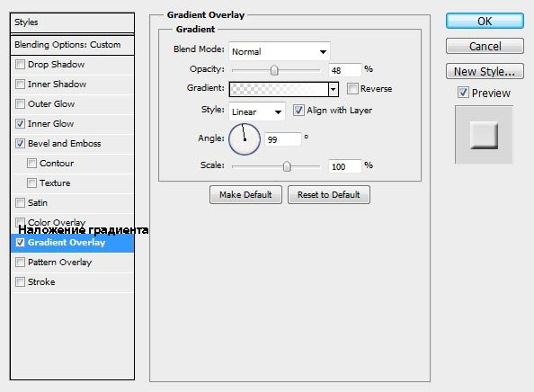Image resolution: width=534 pixels, height=392 pixels.
Task: Click the Angle dial control
Action: tap(245, 139)
